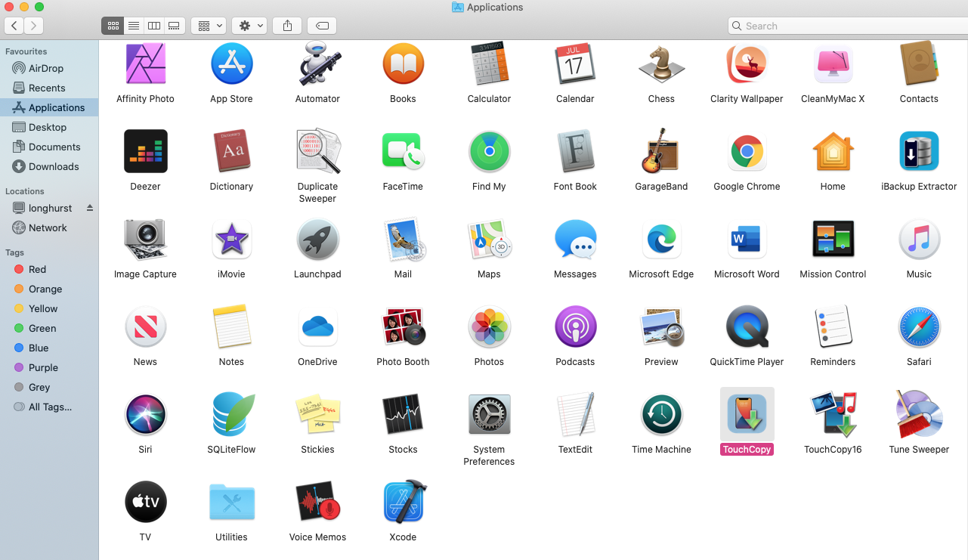968x560 pixels.
Task: Click the Xcode hammer icon
Action: tap(404, 502)
